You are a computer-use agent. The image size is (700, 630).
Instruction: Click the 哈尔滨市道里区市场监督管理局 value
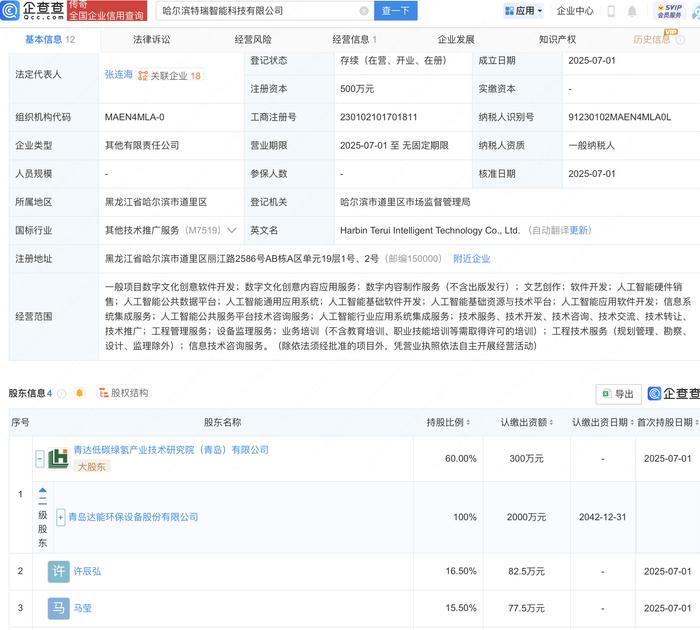405,202
